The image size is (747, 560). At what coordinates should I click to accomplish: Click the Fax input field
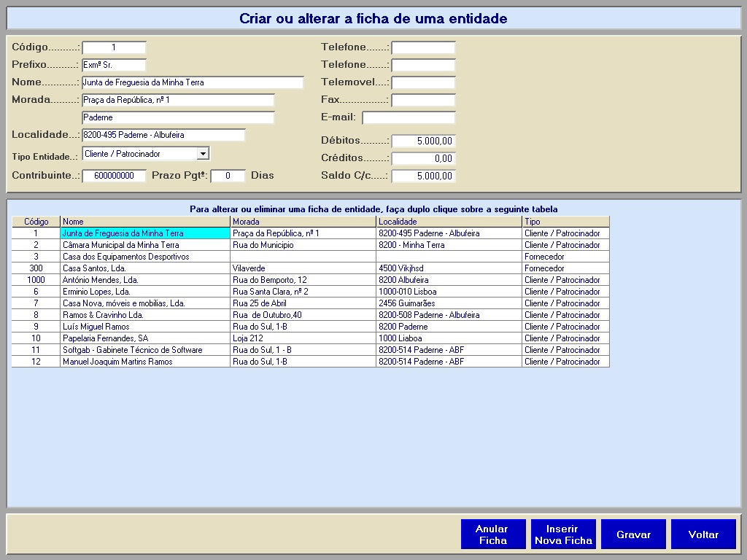point(423,100)
